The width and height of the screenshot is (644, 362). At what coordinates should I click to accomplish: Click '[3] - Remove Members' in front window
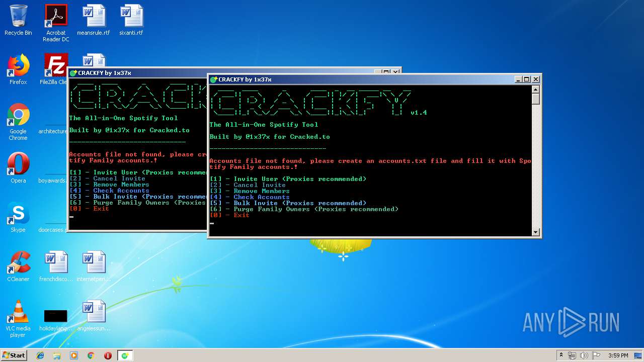pyautogui.click(x=250, y=191)
